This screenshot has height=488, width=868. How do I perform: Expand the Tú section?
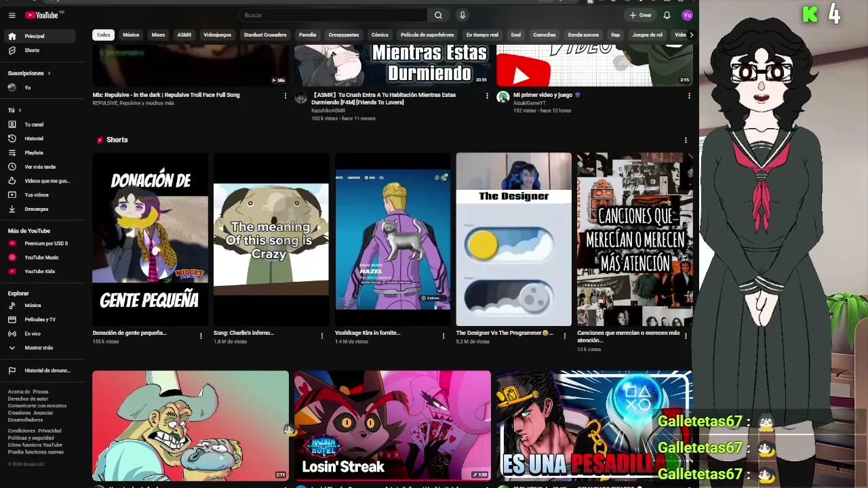coord(14,110)
